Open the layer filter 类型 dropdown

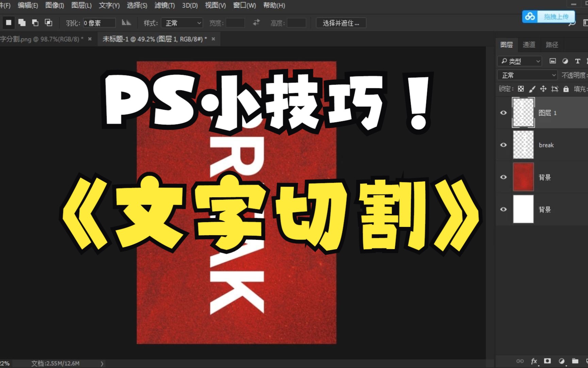click(520, 61)
